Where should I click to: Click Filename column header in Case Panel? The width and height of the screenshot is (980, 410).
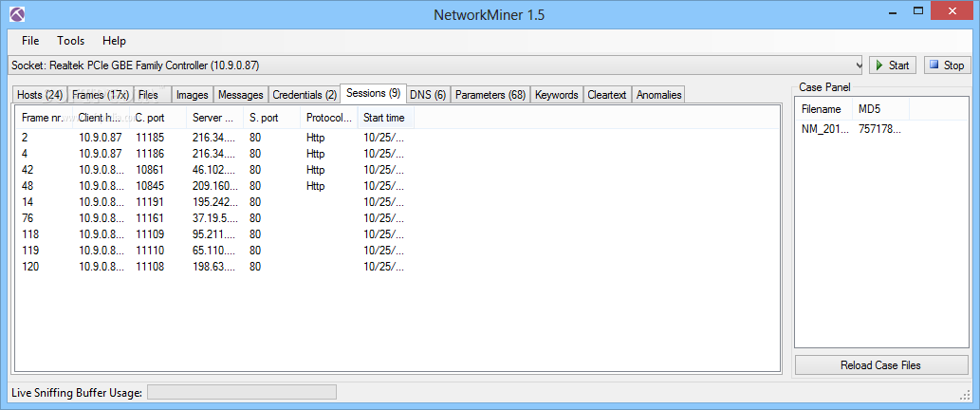tap(823, 109)
